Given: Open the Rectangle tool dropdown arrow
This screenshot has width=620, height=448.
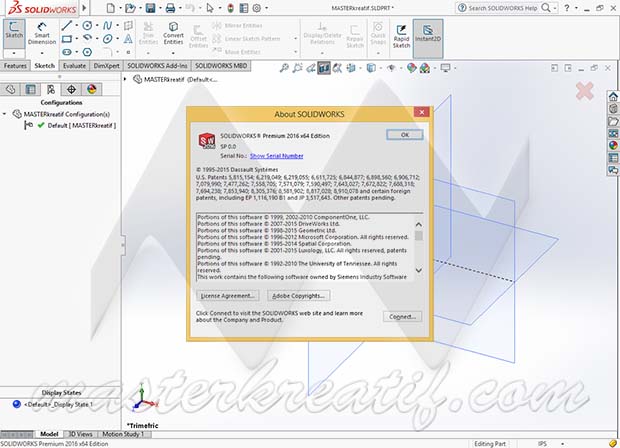Looking at the screenshot, I should click(76, 39).
